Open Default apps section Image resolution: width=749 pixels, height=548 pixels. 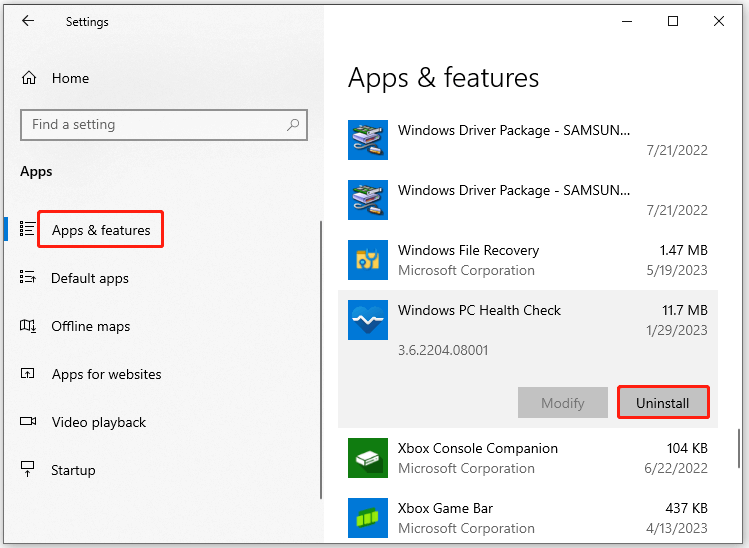pos(90,278)
